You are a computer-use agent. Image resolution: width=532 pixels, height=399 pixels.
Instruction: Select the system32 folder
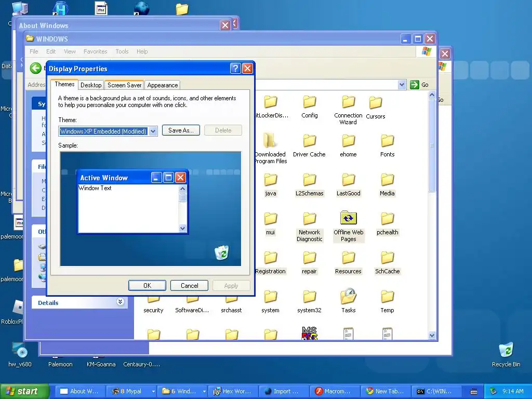click(309, 302)
